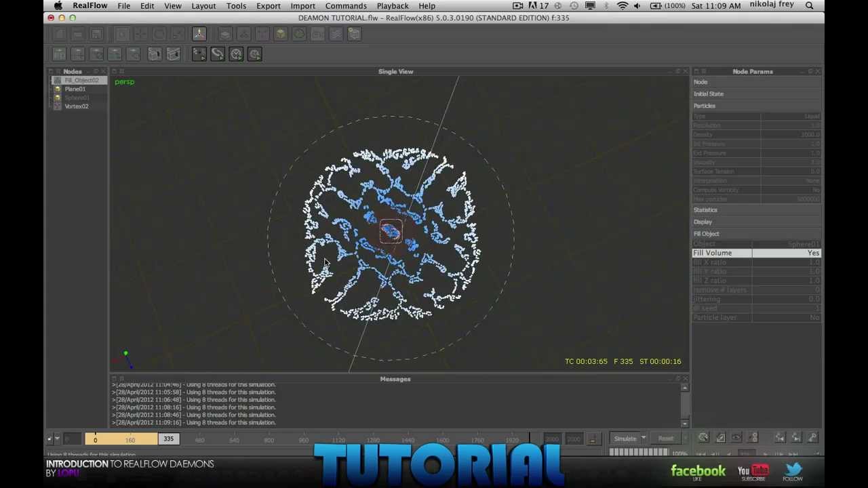Click the current frame 335 field
The image size is (868, 488).
click(168, 439)
